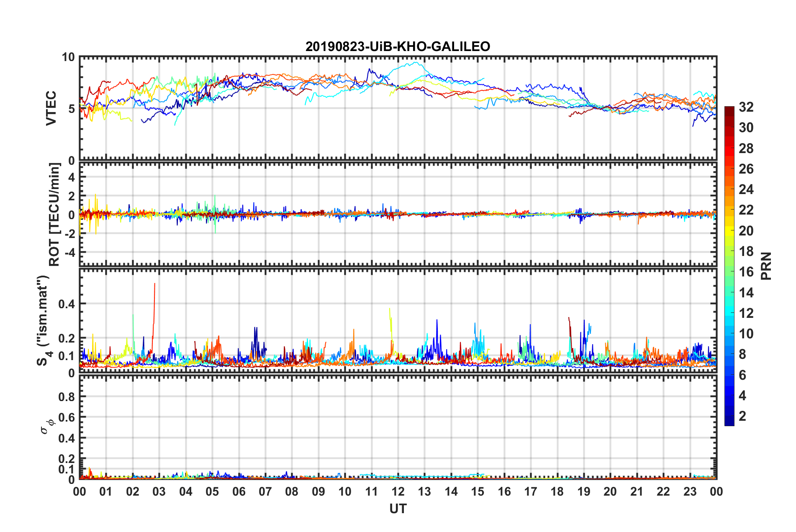Click S4 axis tick label 0.4
Image resolution: width=796 pixels, height=532 pixels.
[x=67, y=304]
